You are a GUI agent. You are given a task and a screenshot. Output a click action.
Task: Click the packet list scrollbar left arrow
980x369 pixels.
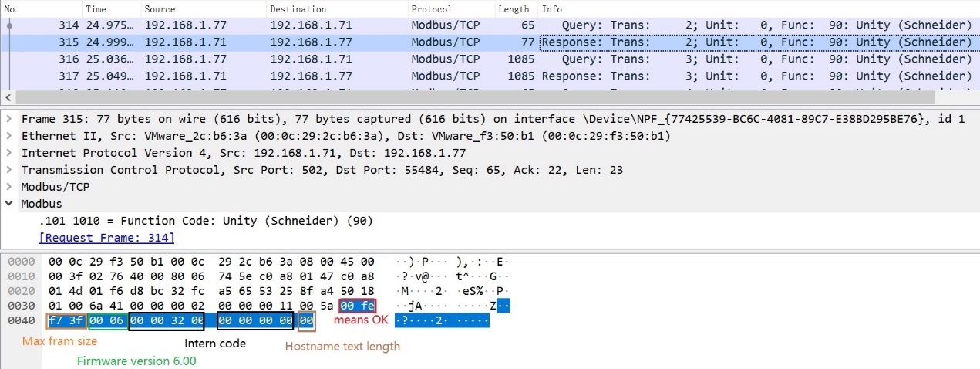tap(8, 98)
